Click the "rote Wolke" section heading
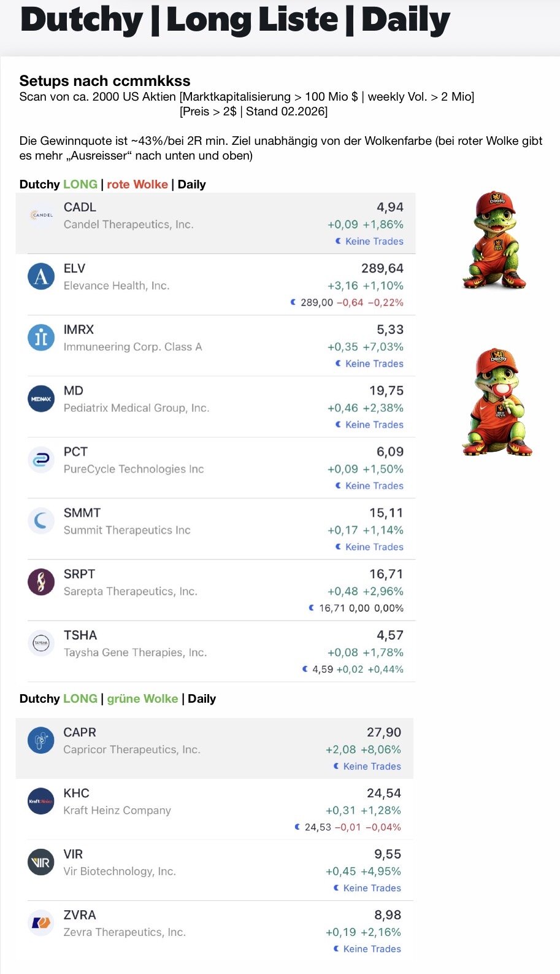The width and height of the screenshot is (560, 974). coord(137,184)
